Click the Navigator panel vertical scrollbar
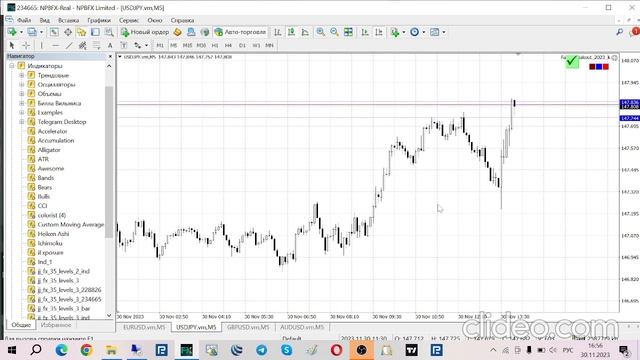Screen dimensions: 640x360 [x=109, y=162]
